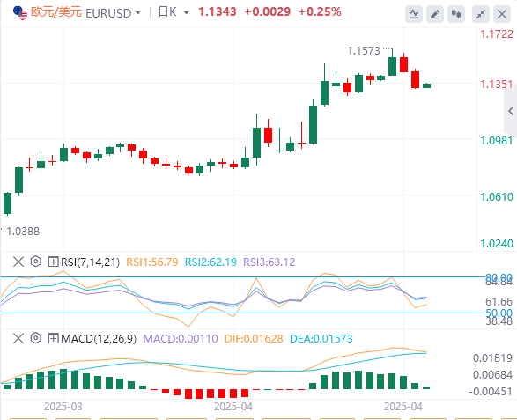
Task: Close the chart with the X icon
Action: 502,14
